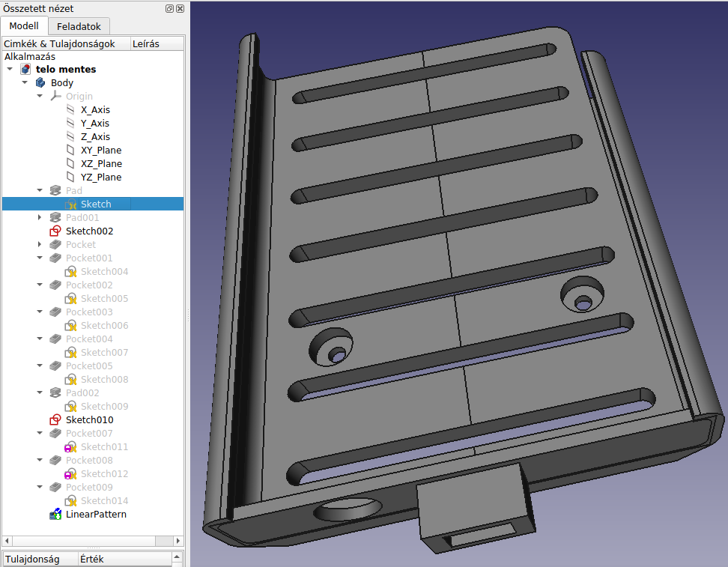Undock the Összetett nézet panel
Viewport: 728px width, 567px height.
[x=169, y=8]
